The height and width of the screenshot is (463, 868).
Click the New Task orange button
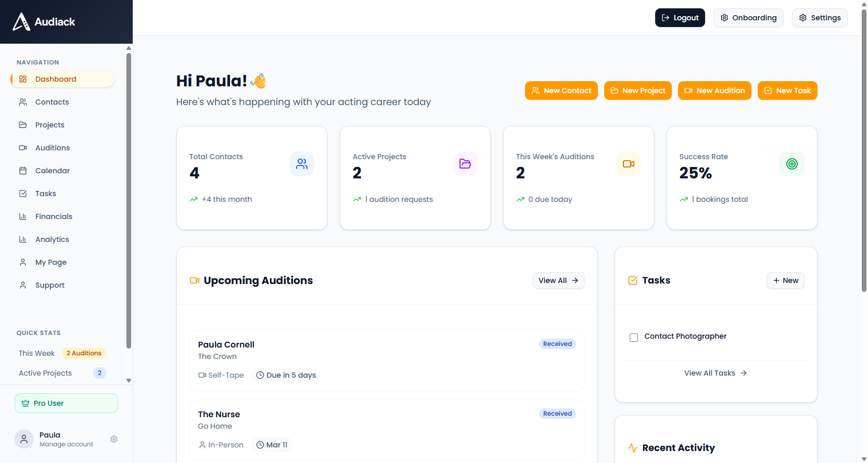(787, 91)
